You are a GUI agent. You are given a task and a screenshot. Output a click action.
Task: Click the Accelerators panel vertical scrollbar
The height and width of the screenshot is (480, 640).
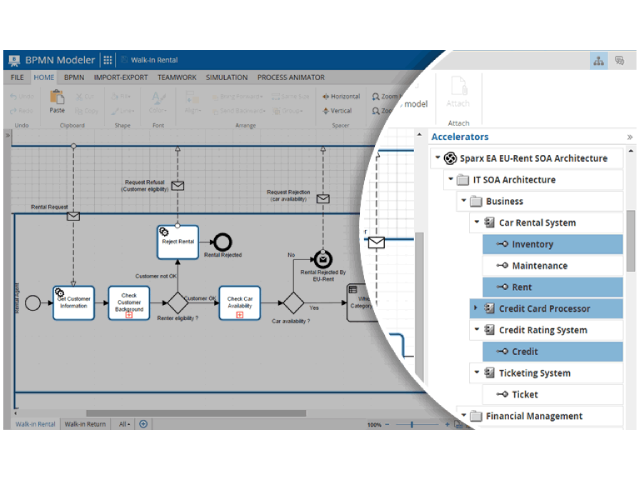pyautogui.click(x=631, y=241)
